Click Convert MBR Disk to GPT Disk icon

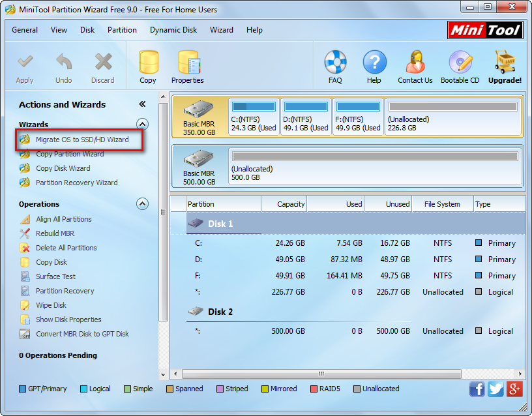25,334
